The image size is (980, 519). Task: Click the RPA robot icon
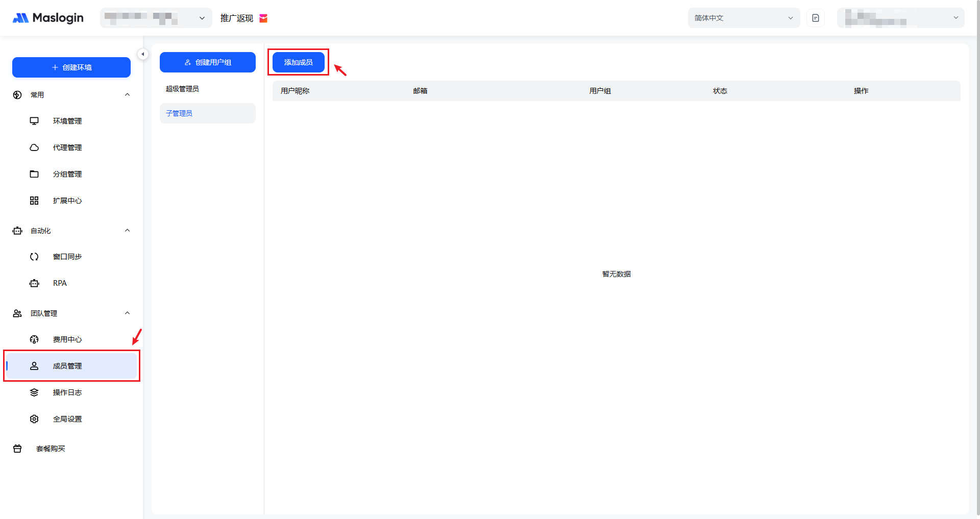click(34, 283)
